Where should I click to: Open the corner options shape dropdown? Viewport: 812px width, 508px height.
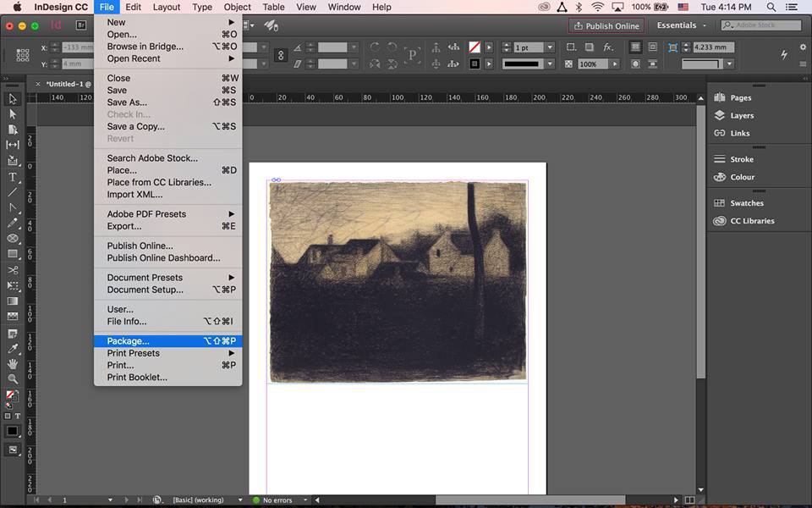click(729, 63)
